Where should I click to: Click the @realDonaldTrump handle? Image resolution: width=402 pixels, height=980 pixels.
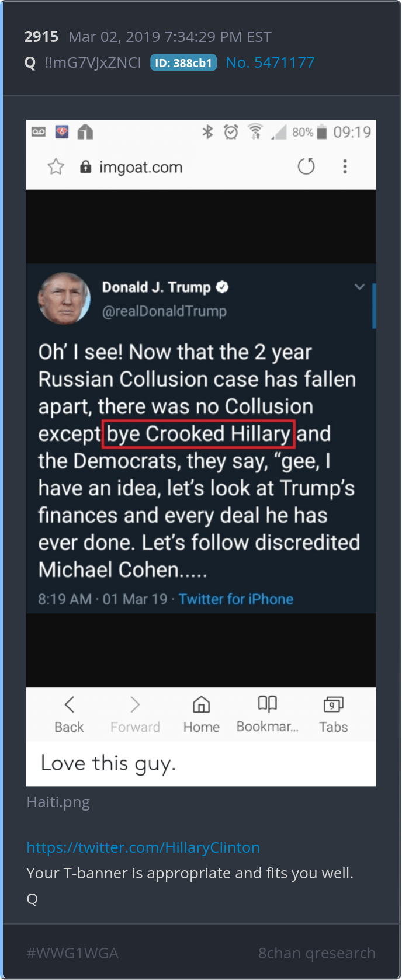coord(164,311)
